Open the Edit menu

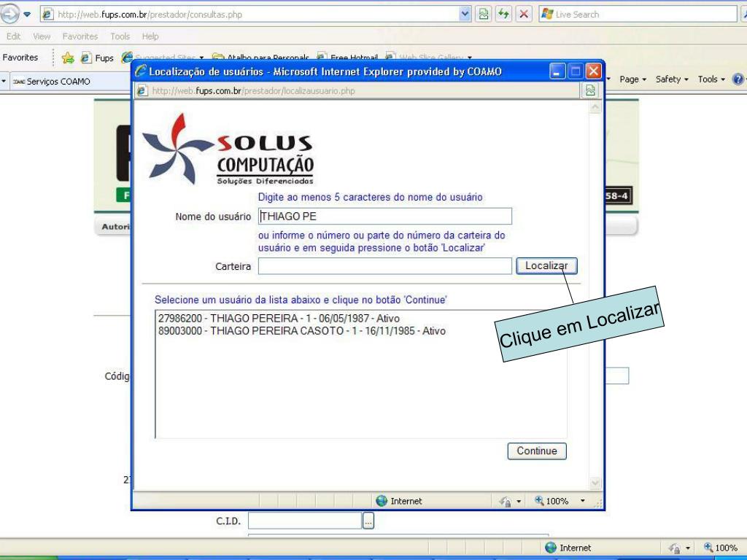pyautogui.click(x=13, y=36)
